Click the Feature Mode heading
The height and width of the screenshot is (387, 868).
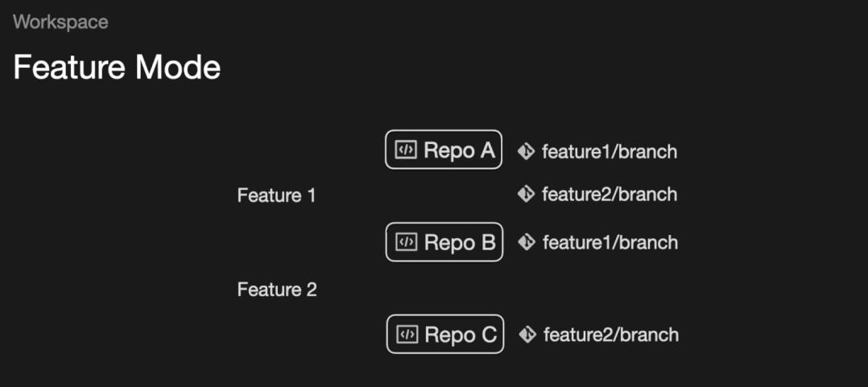click(x=117, y=68)
